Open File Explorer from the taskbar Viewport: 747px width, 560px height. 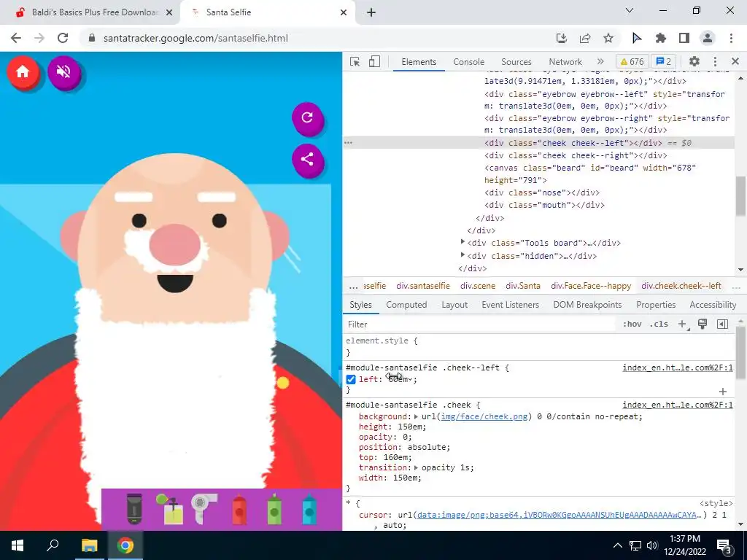tap(89, 545)
